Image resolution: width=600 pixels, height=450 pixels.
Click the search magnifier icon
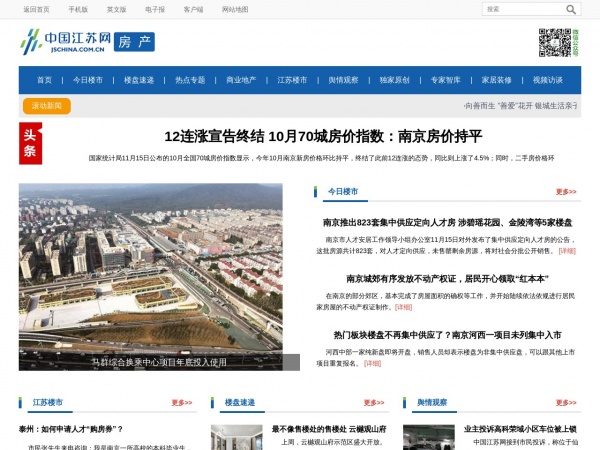pyautogui.click(x=571, y=9)
